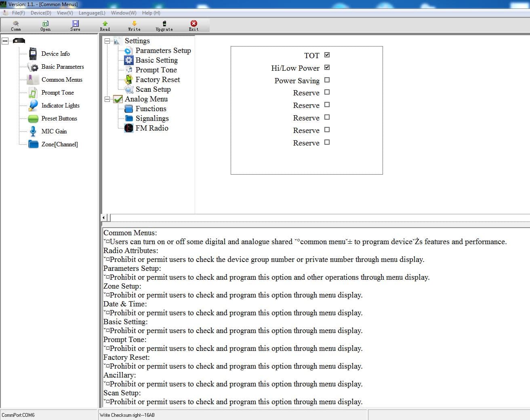This screenshot has width=530, height=420.
Task: Collapse the root device tree node
Action: click(5, 41)
